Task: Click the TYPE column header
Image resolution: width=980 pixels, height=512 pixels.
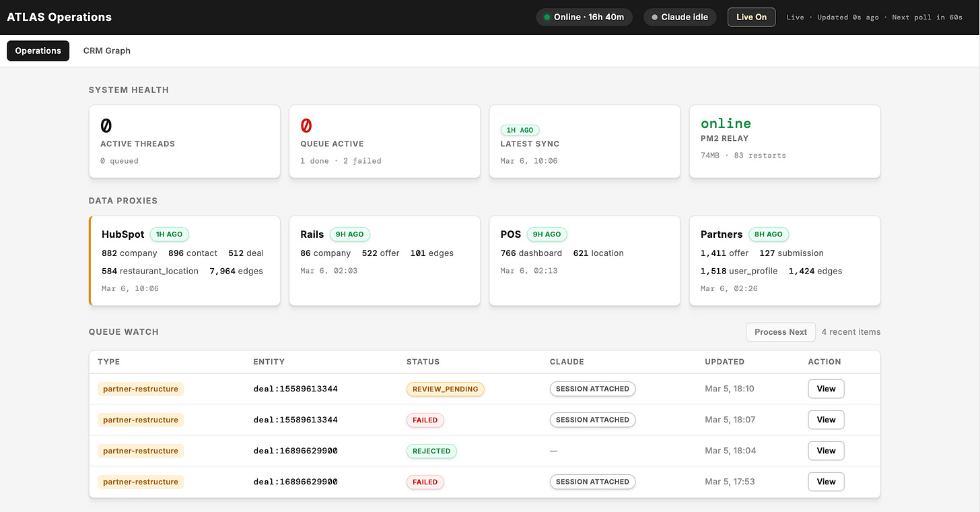Action: pyautogui.click(x=109, y=362)
